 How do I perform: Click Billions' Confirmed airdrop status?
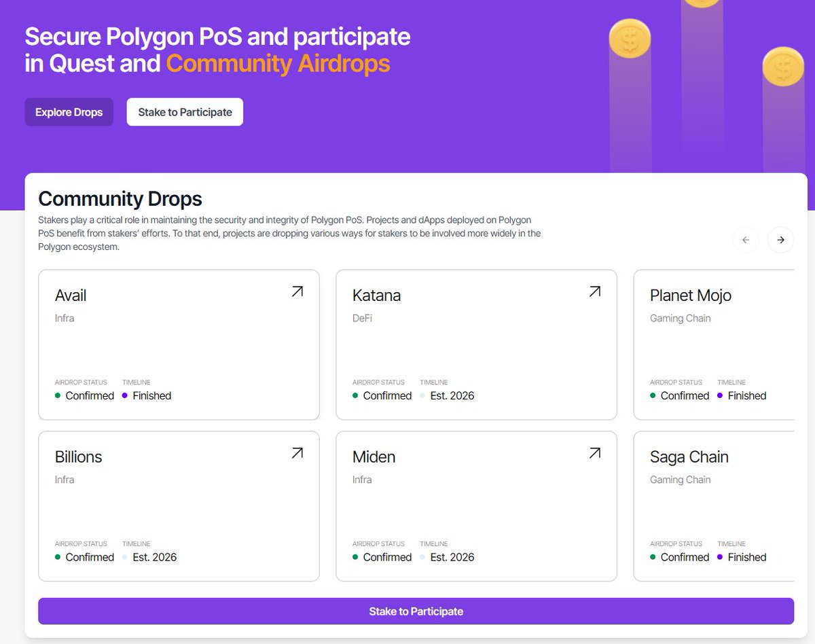click(90, 557)
